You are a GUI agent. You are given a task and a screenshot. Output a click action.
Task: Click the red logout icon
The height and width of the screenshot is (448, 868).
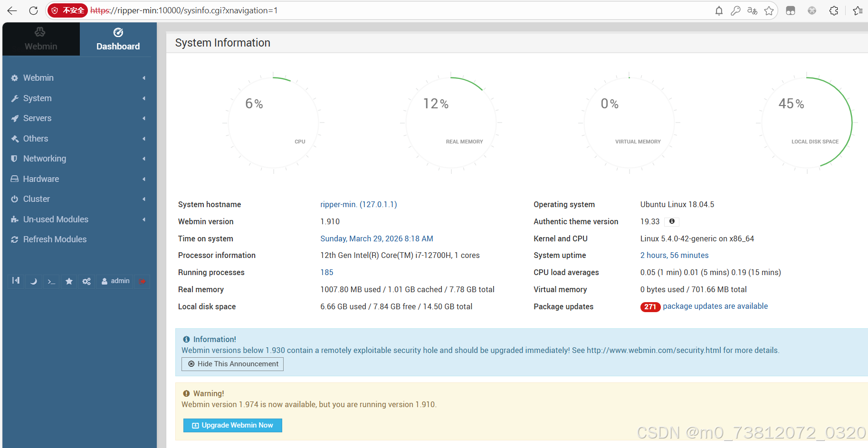click(142, 281)
